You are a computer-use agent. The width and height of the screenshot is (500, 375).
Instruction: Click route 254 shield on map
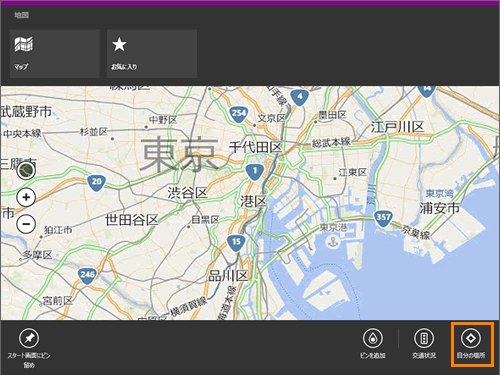tap(239, 114)
